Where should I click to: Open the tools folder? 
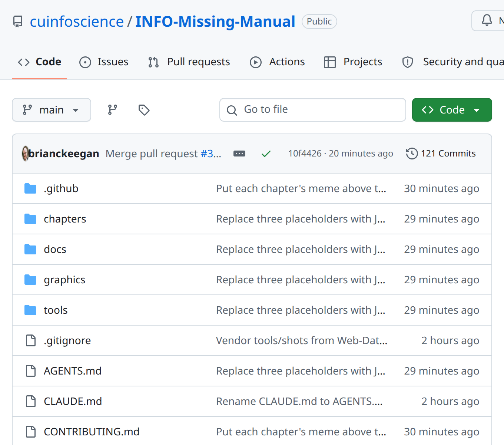coord(56,310)
